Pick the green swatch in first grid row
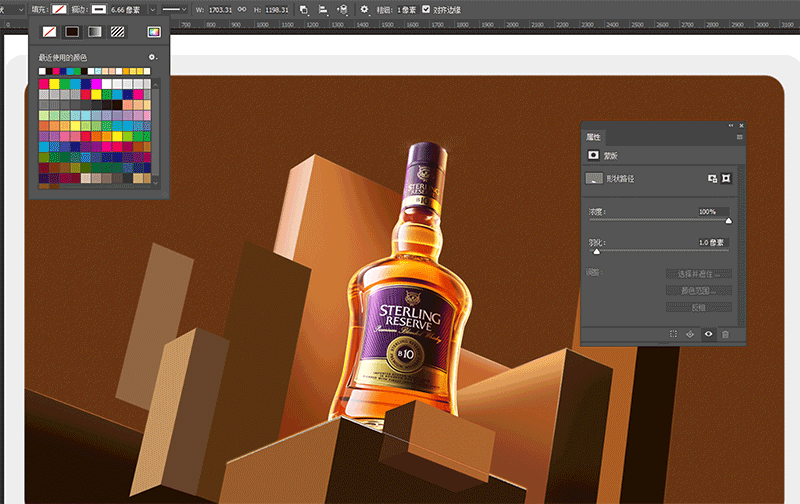The image size is (800, 504). [65, 84]
